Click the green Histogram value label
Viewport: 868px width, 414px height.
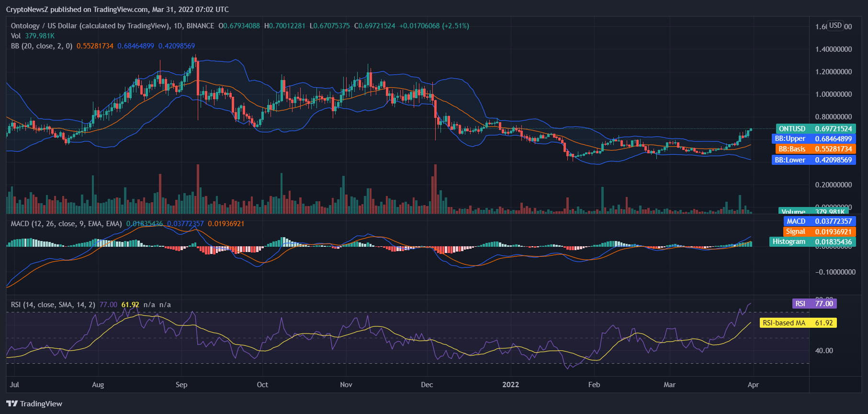click(812, 241)
